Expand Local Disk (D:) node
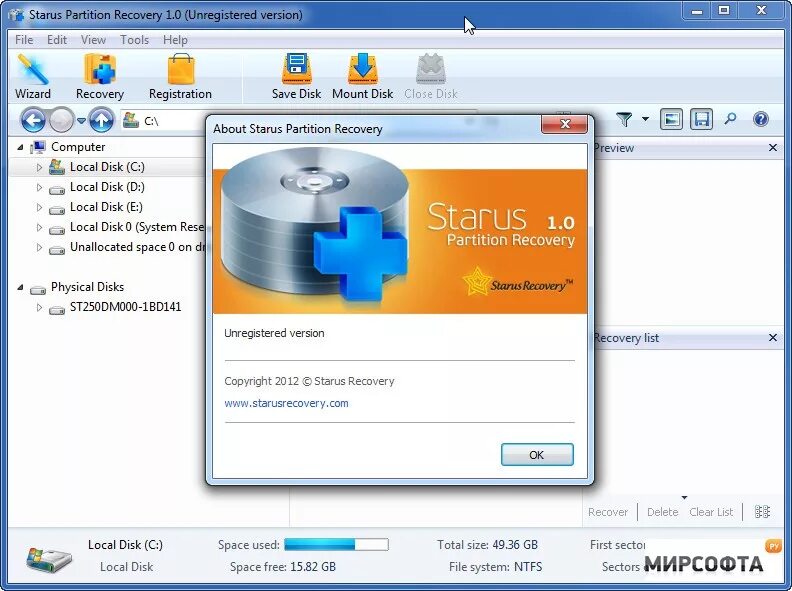 (x=39, y=187)
